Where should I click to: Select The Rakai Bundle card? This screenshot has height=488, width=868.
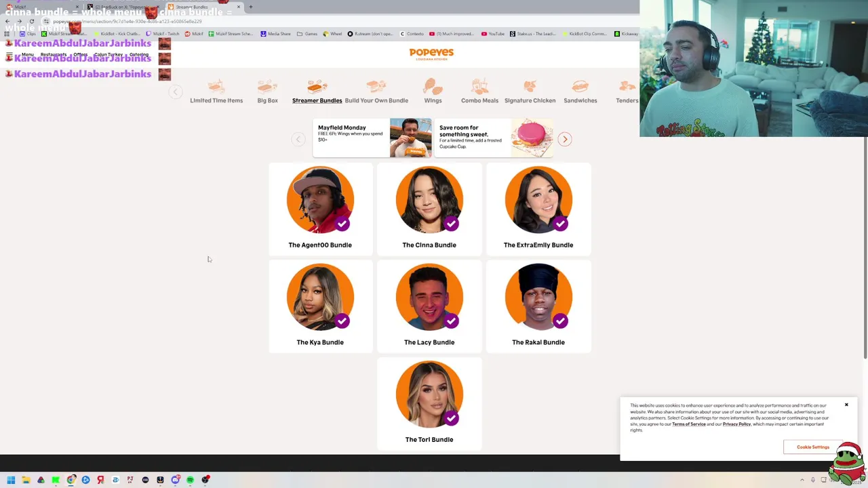tap(538, 306)
